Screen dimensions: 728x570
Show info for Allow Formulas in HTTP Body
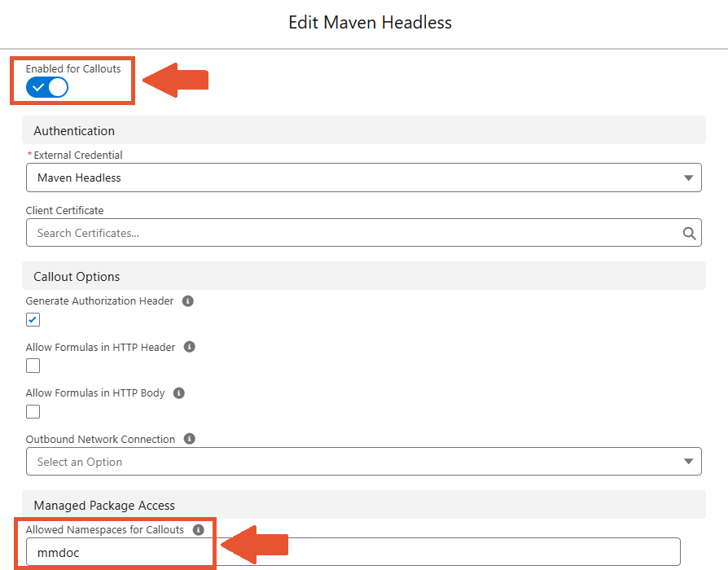coord(179,393)
